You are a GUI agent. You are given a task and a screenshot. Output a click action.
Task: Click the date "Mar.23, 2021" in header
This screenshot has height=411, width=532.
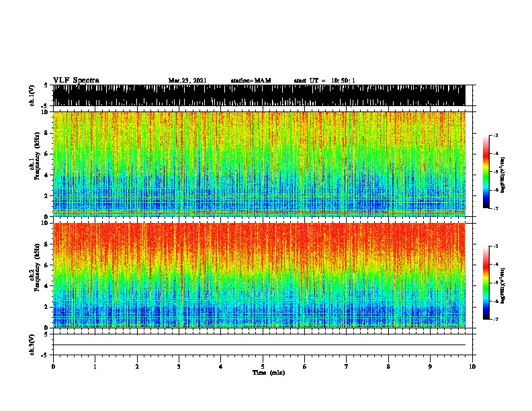coord(187,81)
